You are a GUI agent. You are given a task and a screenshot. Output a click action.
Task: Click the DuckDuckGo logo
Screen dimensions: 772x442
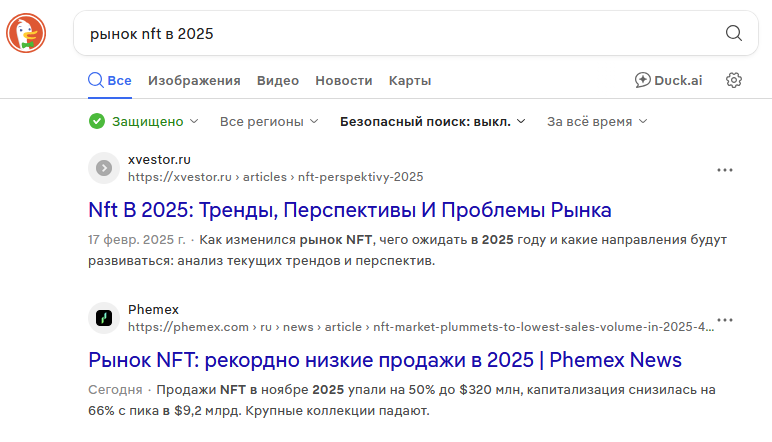[27, 33]
